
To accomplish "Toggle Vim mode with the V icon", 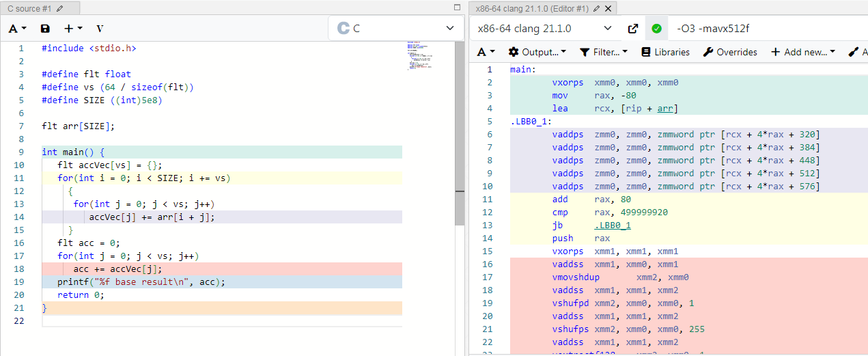I will [x=100, y=29].
